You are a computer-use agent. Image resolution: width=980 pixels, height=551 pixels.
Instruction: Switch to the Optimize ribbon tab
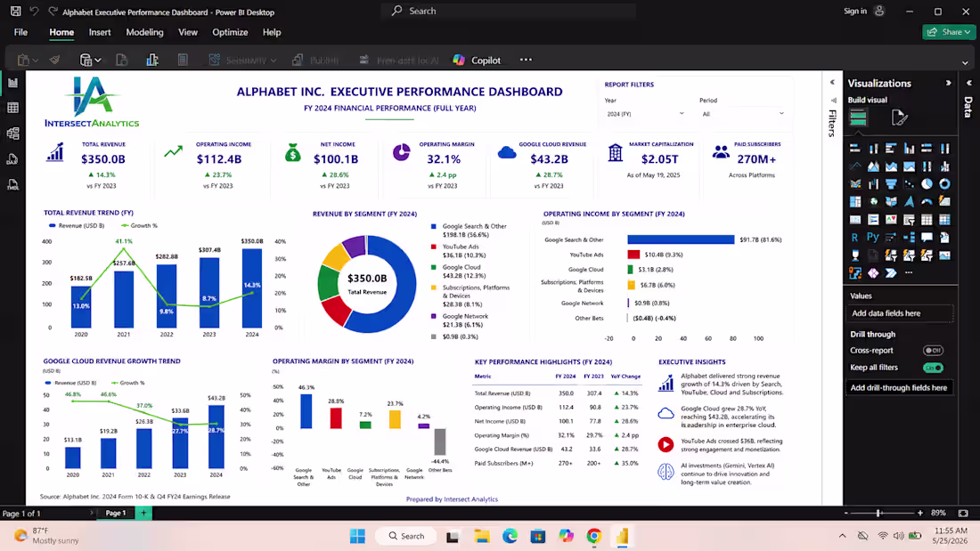click(x=230, y=32)
